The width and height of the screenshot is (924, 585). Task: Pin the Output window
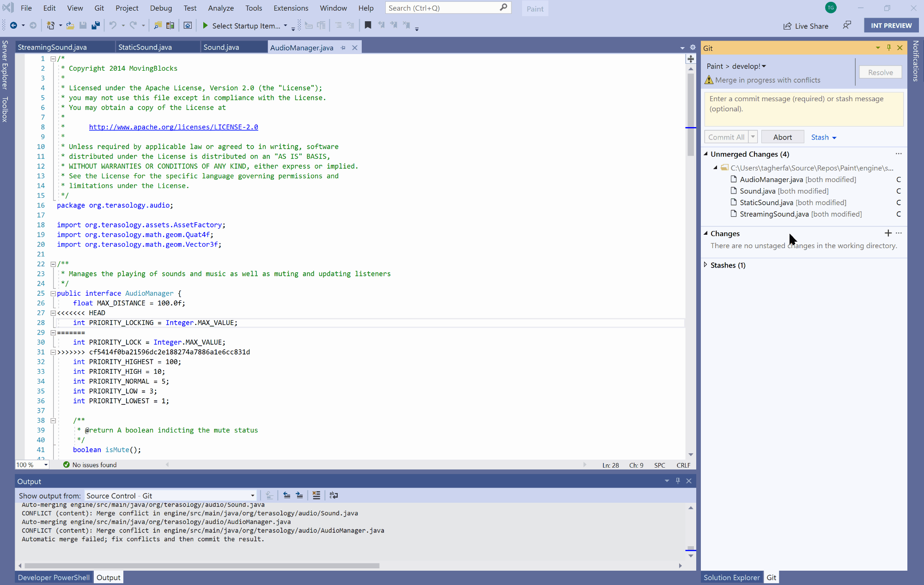678,481
